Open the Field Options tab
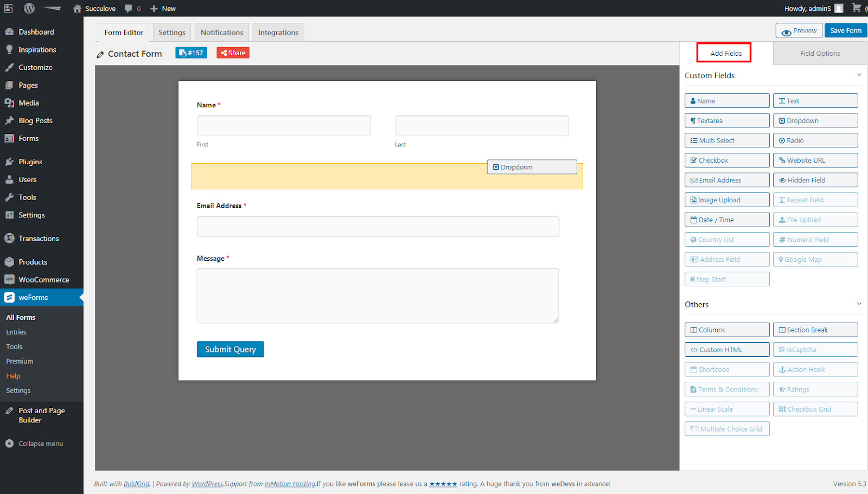The height and width of the screenshot is (494, 868). pos(820,54)
